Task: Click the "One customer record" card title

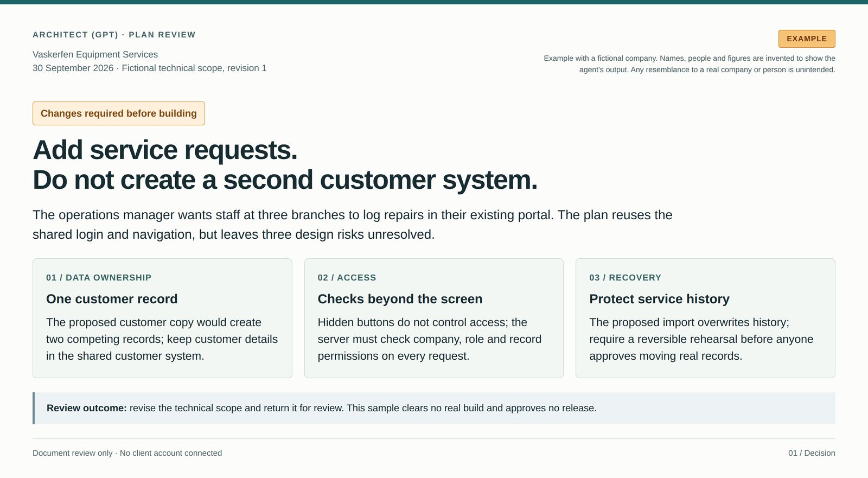Action: coord(112,299)
